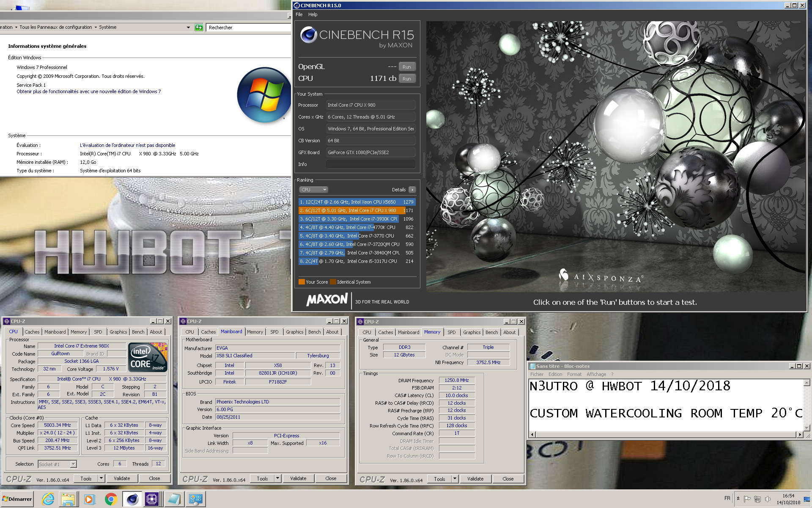Open About tab in CPU-Z Memory window
The height and width of the screenshot is (508, 812).
tap(509, 332)
